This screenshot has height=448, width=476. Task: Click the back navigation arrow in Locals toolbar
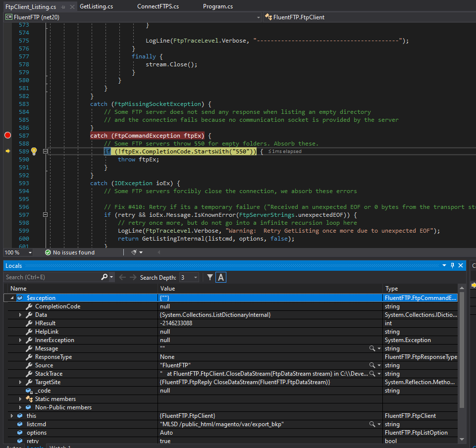(122, 277)
